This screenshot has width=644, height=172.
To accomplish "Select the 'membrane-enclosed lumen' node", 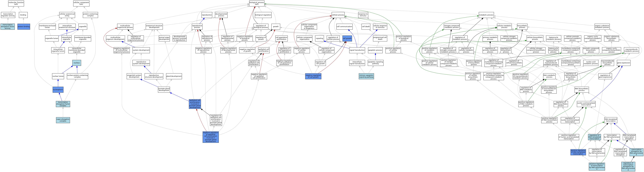I will click(47, 26).
